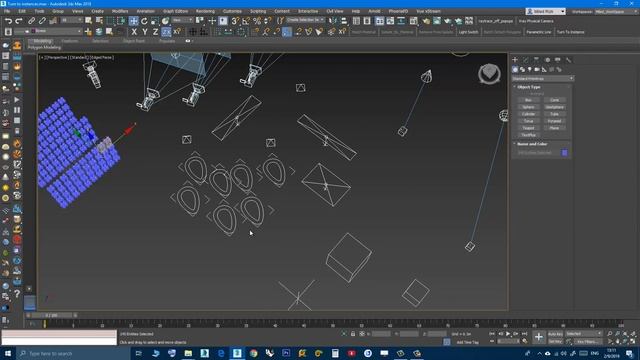Open Chrome from the taskbar

pyautogui.click(x=253, y=353)
